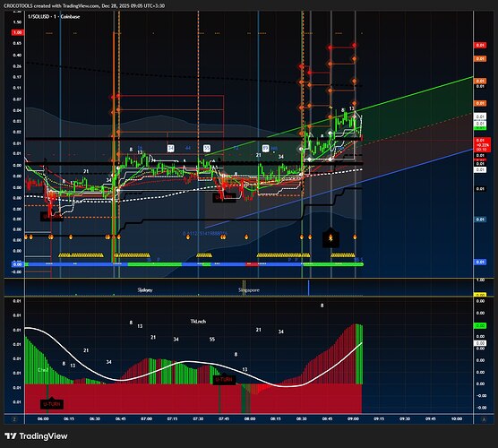Click the Sydney session label
The width and height of the screenshot is (498, 448).
click(x=145, y=289)
